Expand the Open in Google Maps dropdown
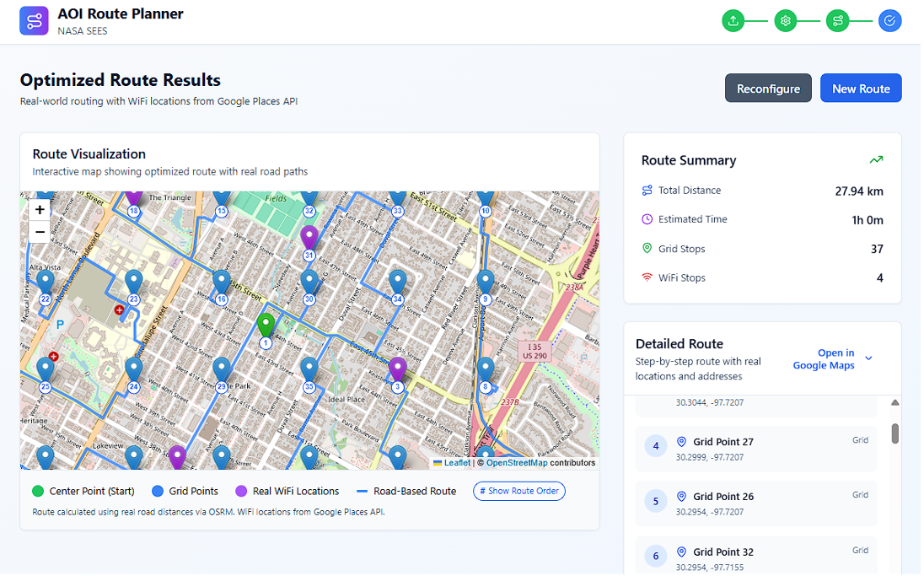 [x=824, y=359]
